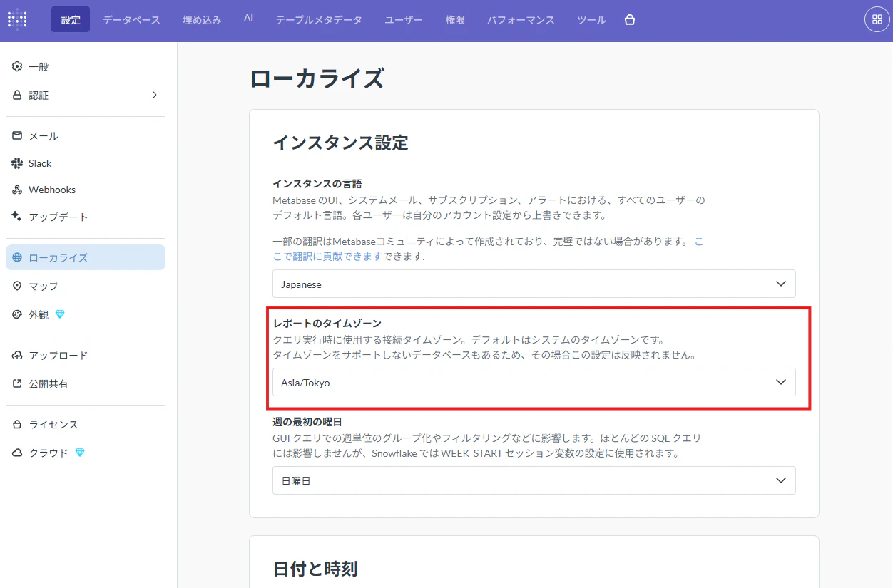The width and height of the screenshot is (893, 588).
Task: Open the store bag icon in top nav
Action: pyautogui.click(x=629, y=20)
